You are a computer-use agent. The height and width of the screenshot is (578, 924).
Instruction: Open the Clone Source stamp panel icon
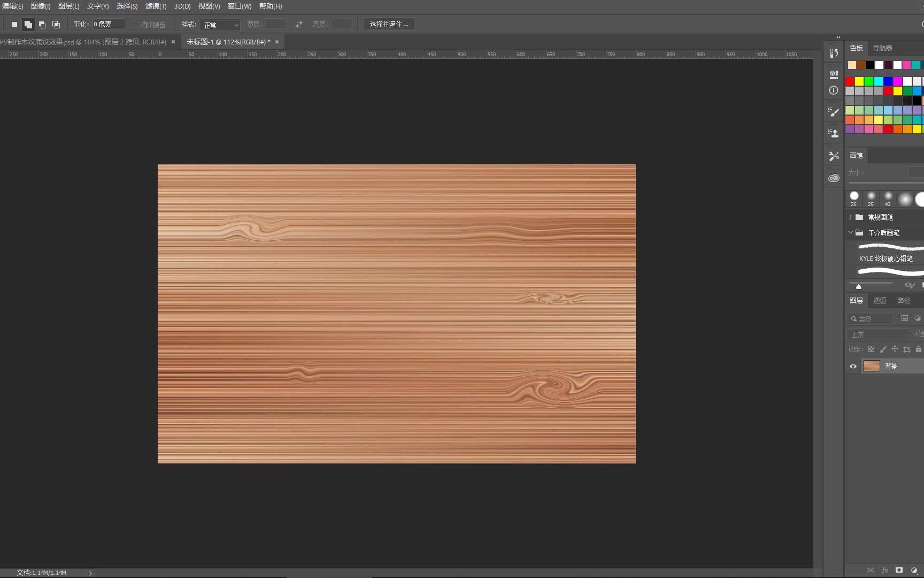(834, 133)
